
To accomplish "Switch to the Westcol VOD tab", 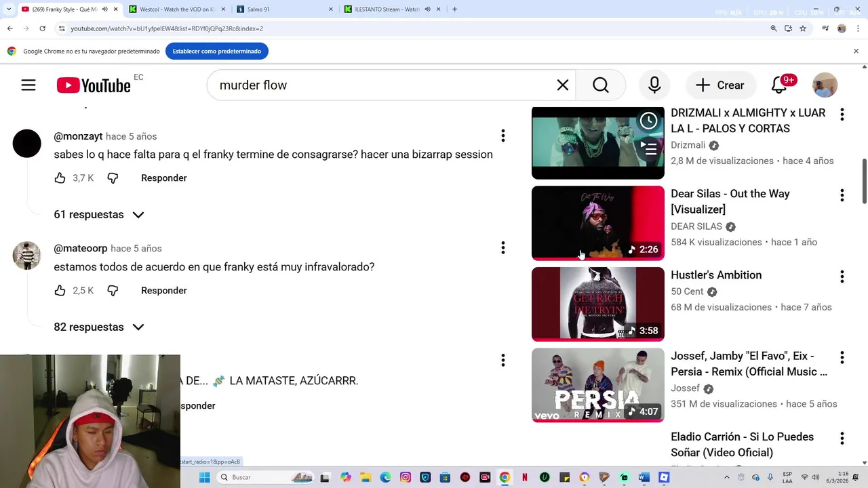I will coord(176,9).
